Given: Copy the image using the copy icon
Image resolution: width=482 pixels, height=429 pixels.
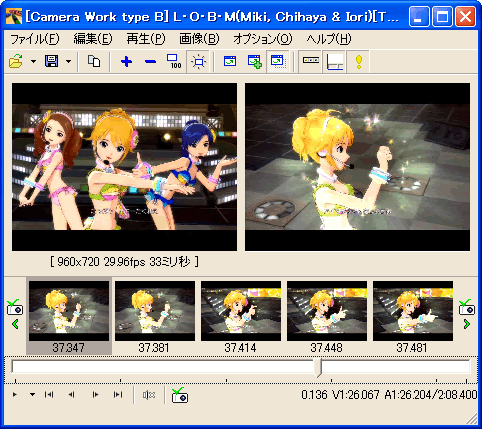Looking at the screenshot, I should pyautogui.click(x=94, y=61).
